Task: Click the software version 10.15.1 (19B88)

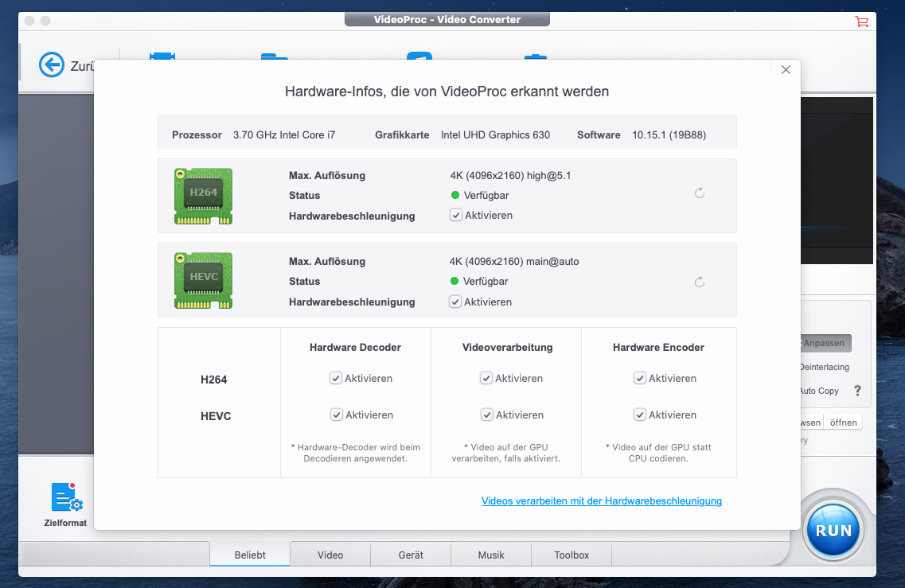Action: coord(669,135)
